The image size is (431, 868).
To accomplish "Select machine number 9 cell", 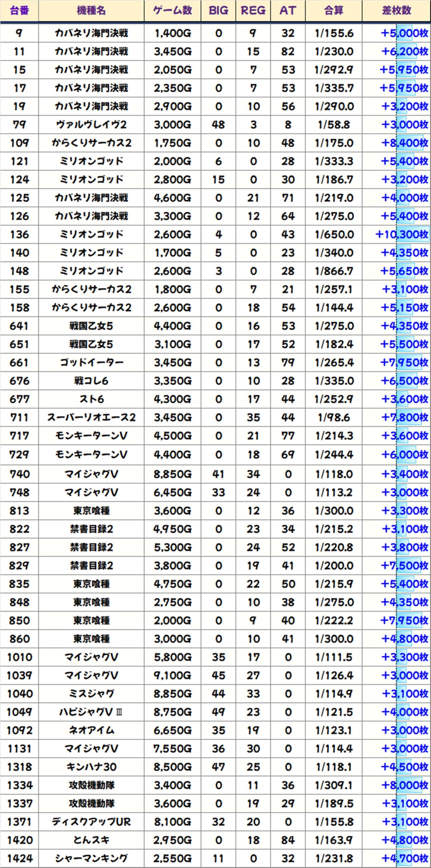I will tap(19, 33).
